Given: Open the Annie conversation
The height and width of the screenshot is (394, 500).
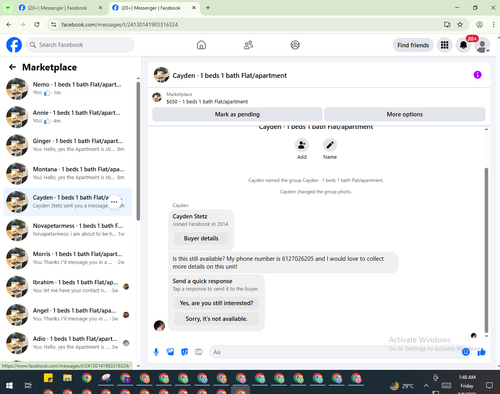Looking at the screenshot, I should tap(68, 117).
